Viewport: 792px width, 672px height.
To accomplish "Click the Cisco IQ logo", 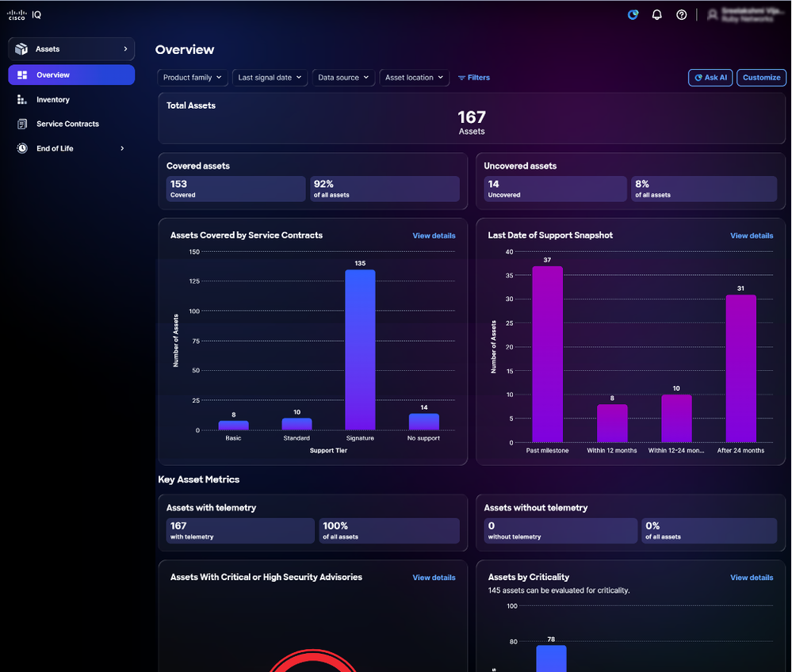I will 25,14.
